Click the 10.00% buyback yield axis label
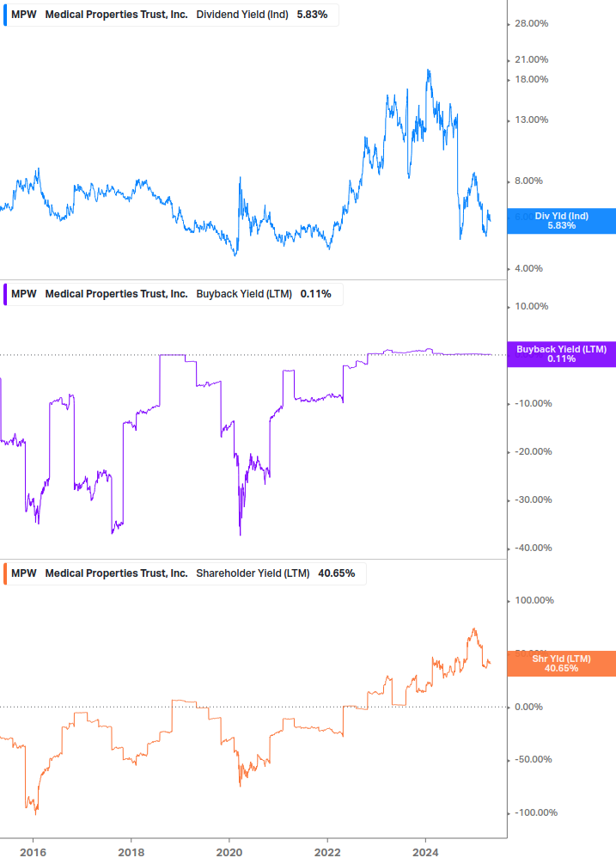616x864 pixels. click(531, 306)
